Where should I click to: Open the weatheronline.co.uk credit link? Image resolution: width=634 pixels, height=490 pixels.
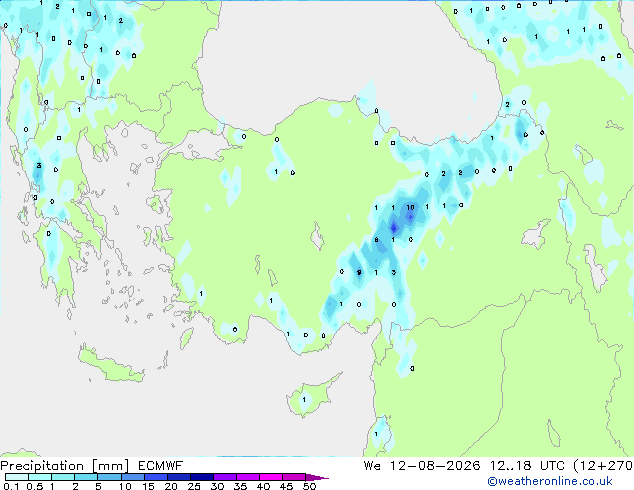[x=550, y=482]
